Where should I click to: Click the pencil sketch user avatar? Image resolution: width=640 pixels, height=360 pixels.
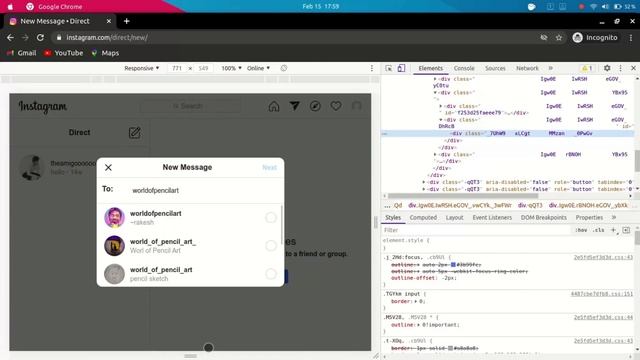coord(114,274)
